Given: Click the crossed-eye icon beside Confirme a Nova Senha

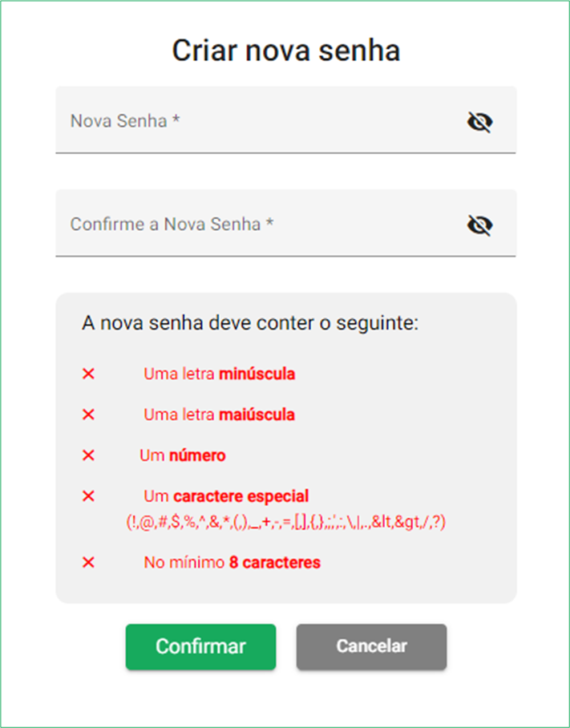Looking at the screenshot, I should (481, 224).
